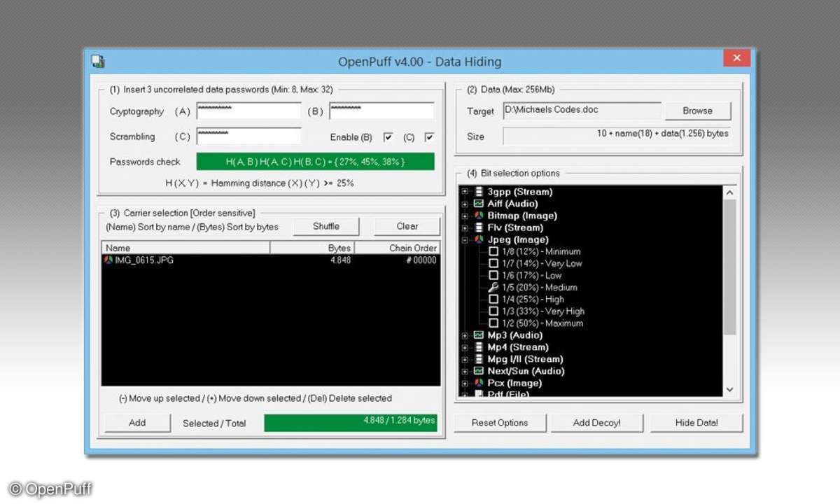The width and height of the screenshot is (840, 504).
Task: Select the Bitmap (Image) tree label
Action: click(522, 216)
